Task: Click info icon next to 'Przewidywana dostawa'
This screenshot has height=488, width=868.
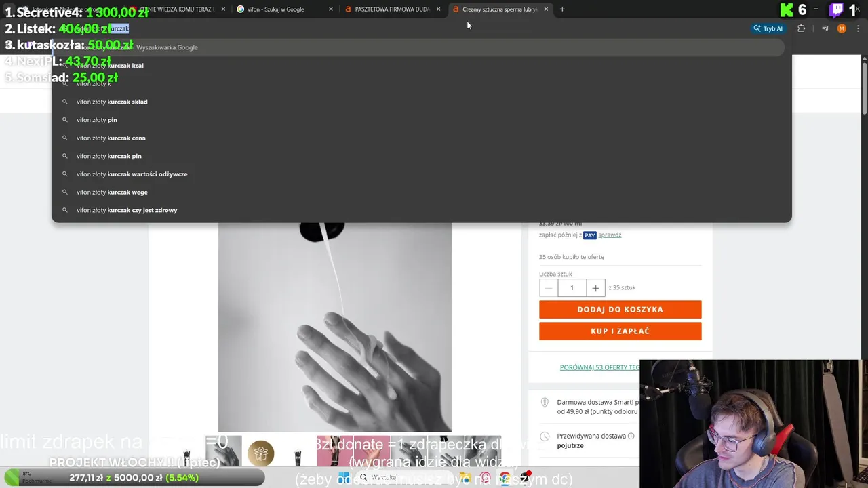Action: tap(631, 436)
